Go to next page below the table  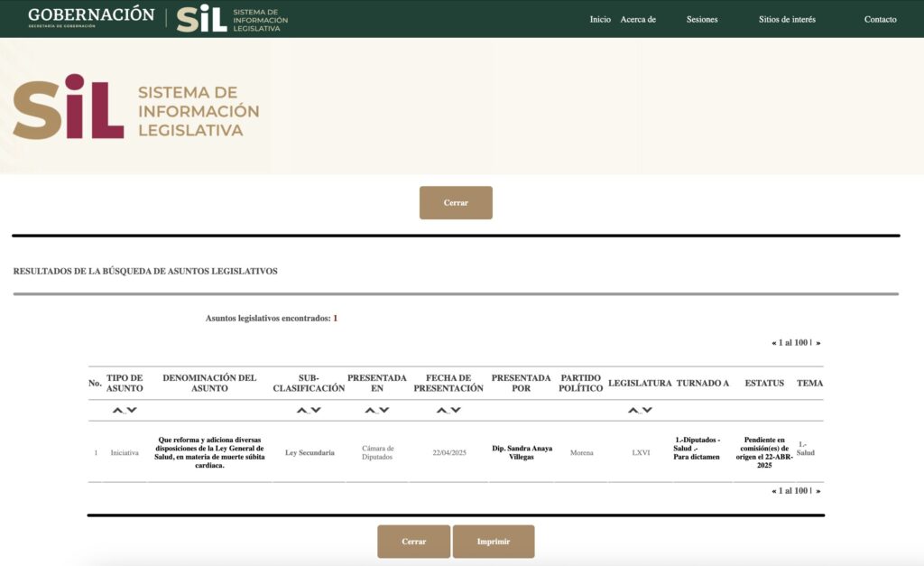coord(818,490)
